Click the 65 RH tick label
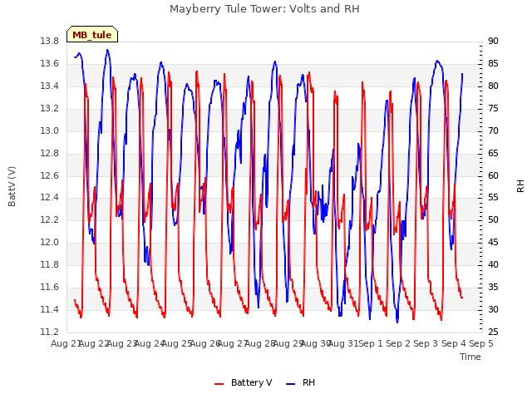The height and width of the screenshot is (399, 532). 493,153
